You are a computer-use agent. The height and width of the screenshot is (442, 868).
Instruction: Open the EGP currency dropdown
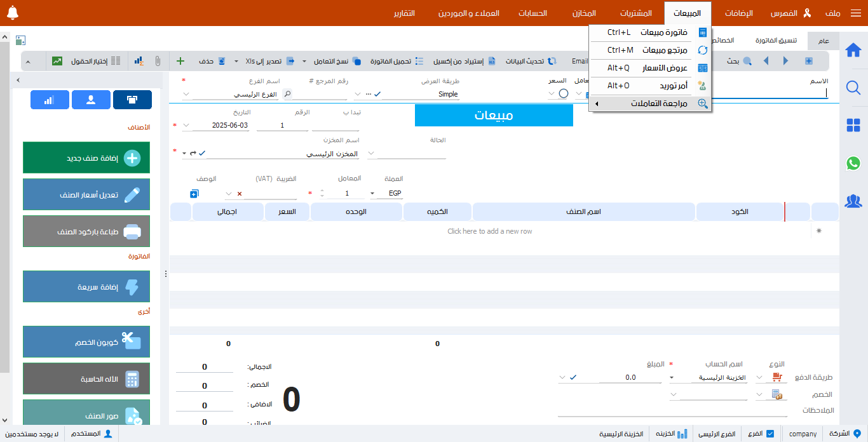pyautogui.click(x=372, y=192)
